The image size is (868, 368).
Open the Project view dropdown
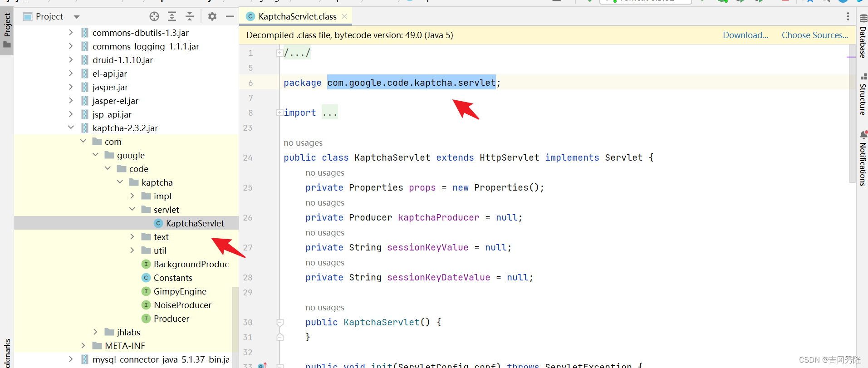click(x=77, y=17)
